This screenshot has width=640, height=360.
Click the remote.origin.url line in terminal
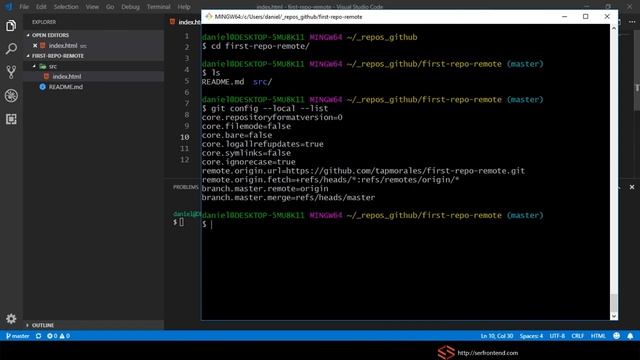pos(363,171)
